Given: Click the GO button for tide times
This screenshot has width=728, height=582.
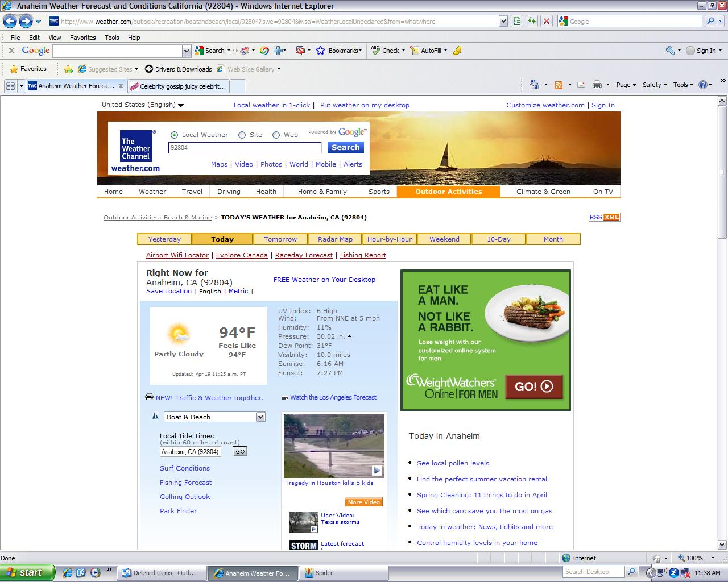Looking at the screenshot, I should pos(240,451).
